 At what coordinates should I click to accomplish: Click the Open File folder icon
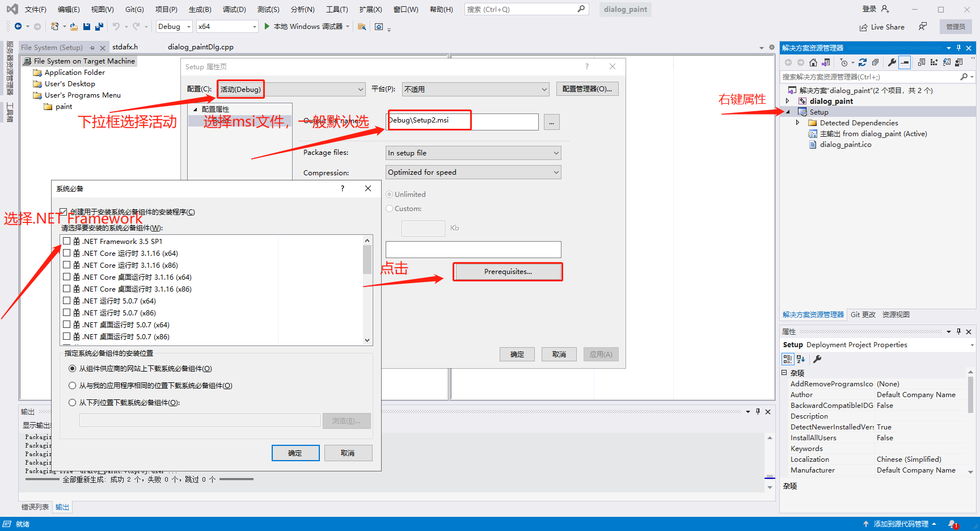pos(74,27)
